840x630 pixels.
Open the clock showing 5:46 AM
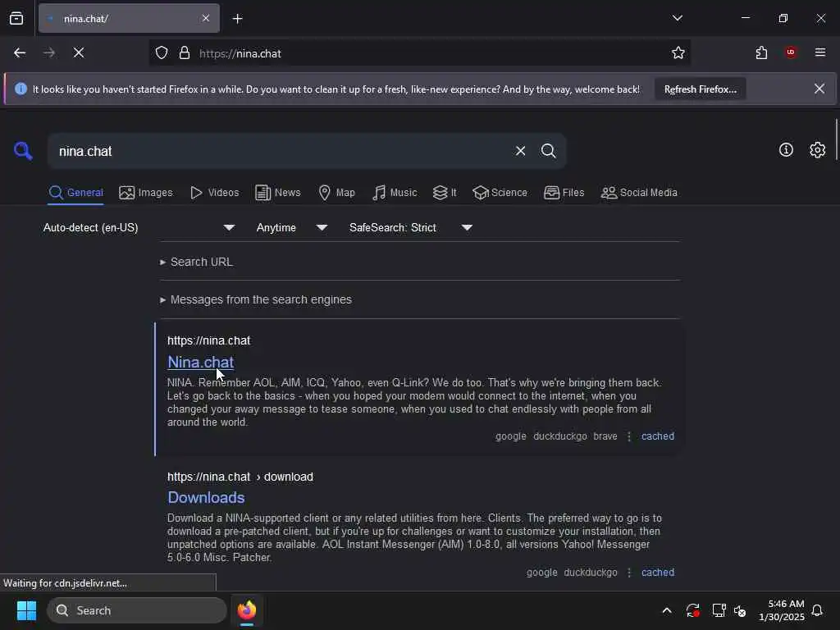782,610
